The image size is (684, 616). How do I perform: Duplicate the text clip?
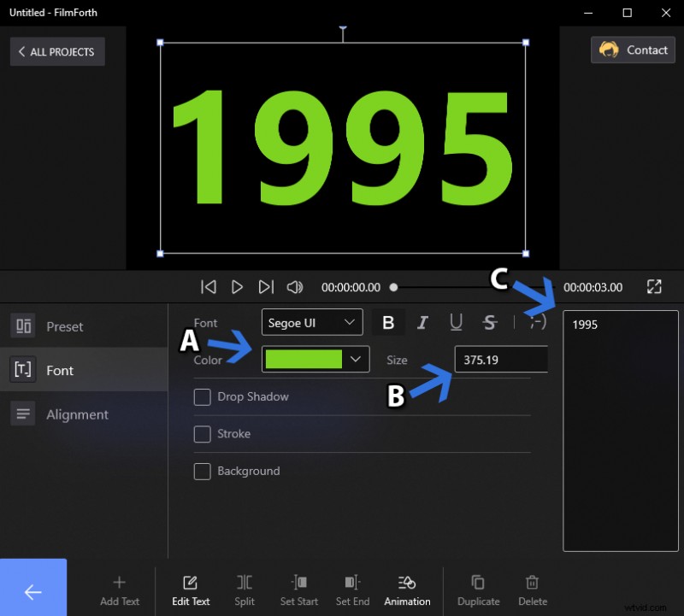pos(478,590)
